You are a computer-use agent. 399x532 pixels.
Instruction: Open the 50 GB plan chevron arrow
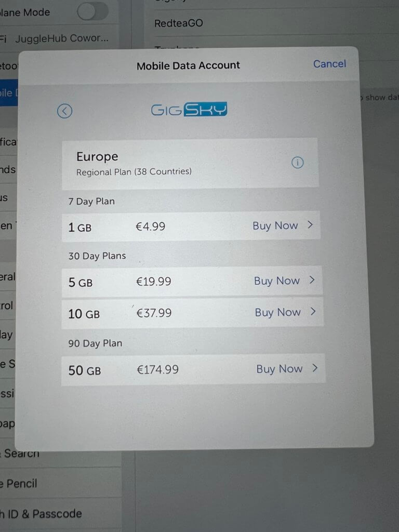[x=315, y=368]
